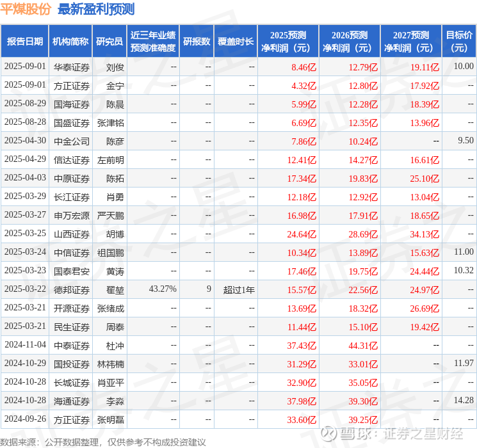Click 25.10亿 2027 forecast value
The image size is (477, 448).
[x=424, y=179]
